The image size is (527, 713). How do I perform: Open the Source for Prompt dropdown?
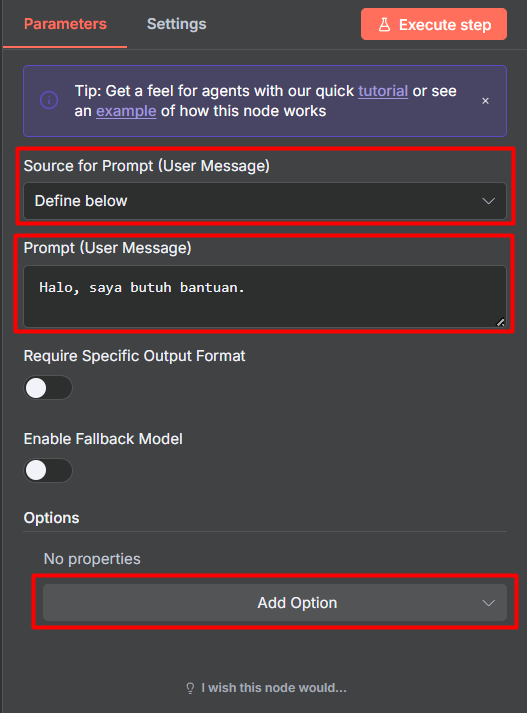click(265, 201)
